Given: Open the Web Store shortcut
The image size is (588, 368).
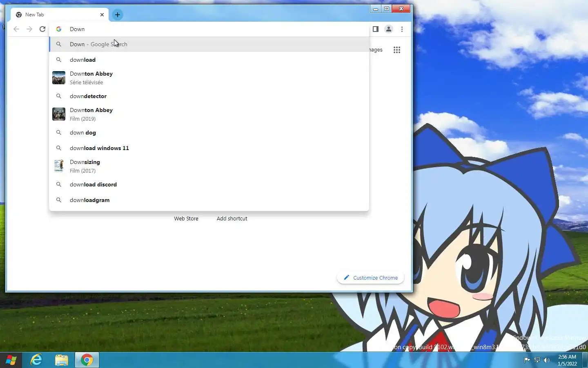Looking at the screenshot, I should [x=186, y=219].
